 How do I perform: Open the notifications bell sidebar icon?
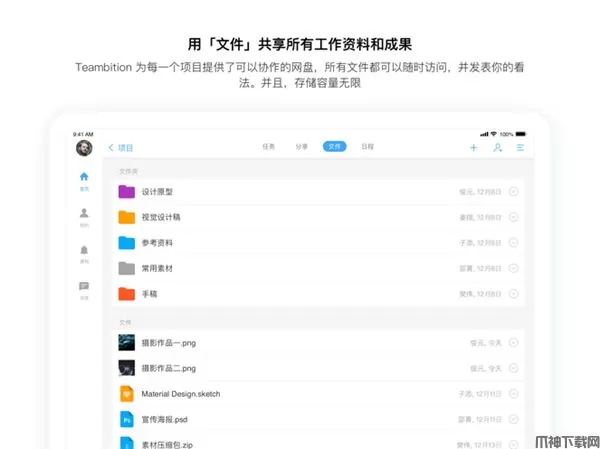tap(84, 250)
